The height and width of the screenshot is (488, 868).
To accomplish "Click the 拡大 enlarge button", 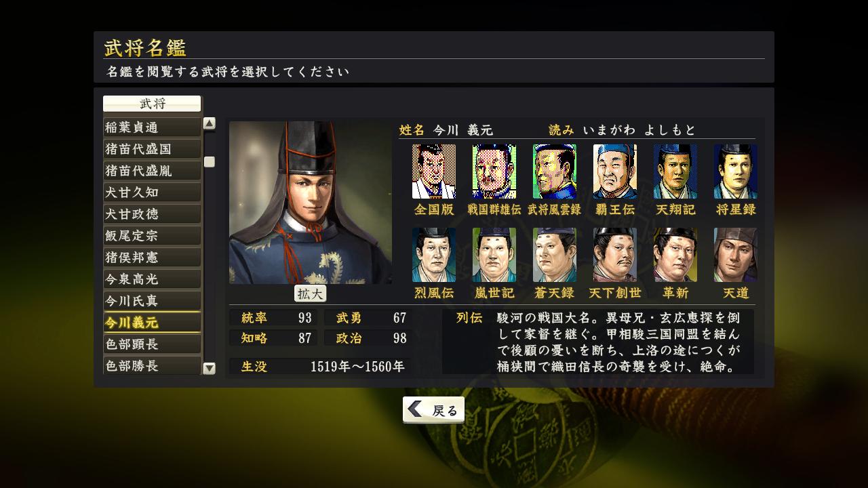I will click(311, 293).
